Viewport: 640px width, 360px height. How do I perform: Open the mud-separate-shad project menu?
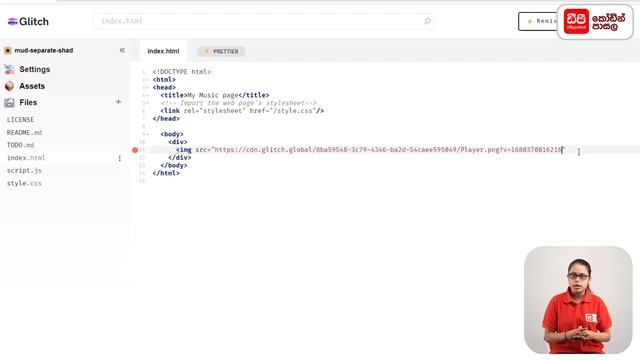click(39, 51)
